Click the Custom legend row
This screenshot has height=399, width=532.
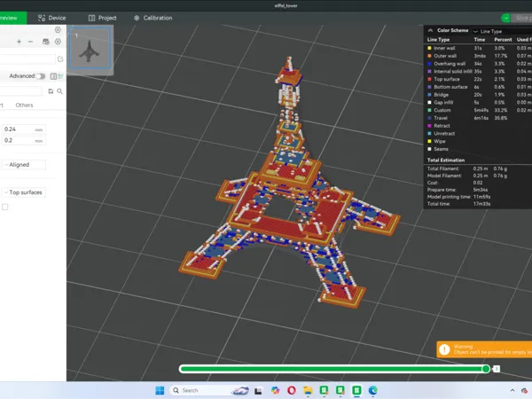(x=479, y=110)
